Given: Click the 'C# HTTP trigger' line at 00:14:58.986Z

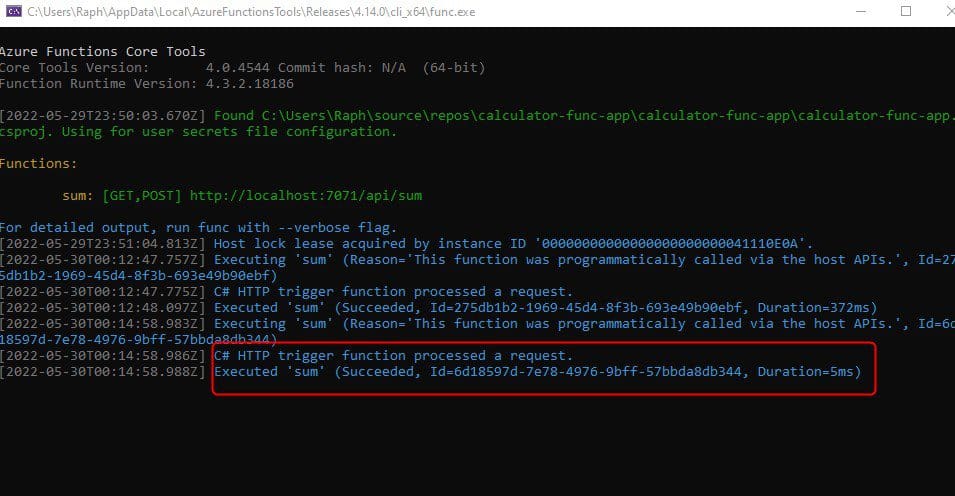Looking at the screenshot, I should [286, 355].
